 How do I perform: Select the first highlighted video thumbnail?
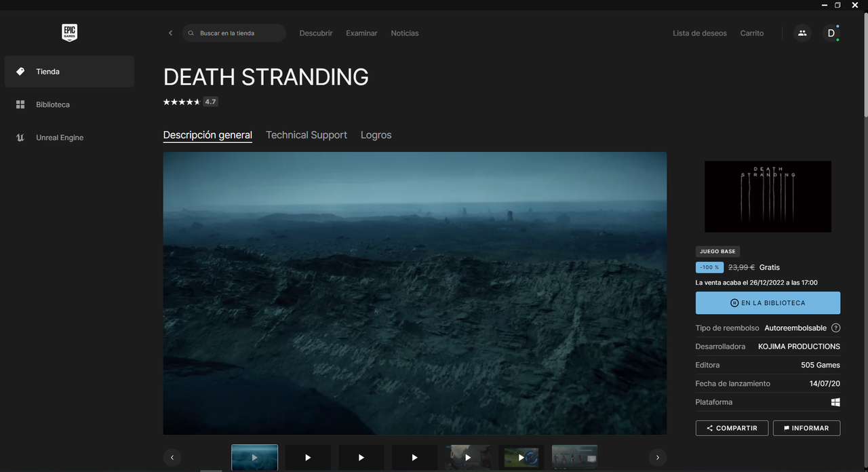(254, 458)
